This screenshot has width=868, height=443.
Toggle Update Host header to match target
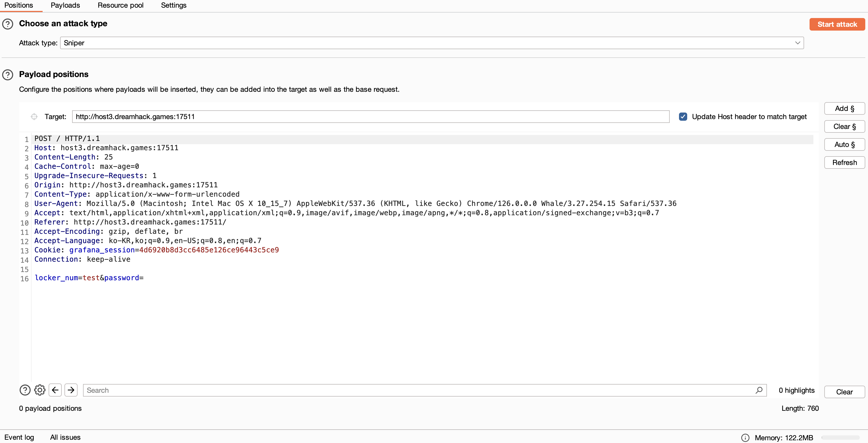pyautogui.click(x=683, y=117)
